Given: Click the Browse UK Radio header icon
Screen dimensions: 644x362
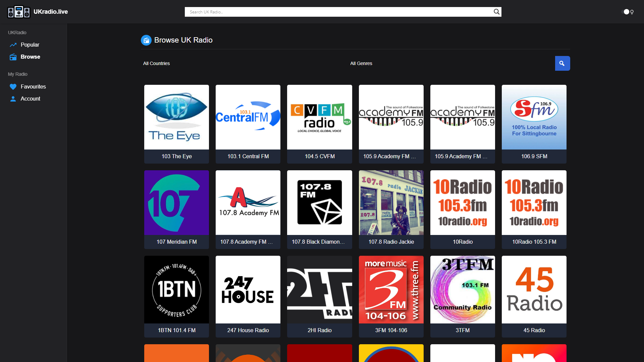Looking at the screenshot, I should [146, 40].
